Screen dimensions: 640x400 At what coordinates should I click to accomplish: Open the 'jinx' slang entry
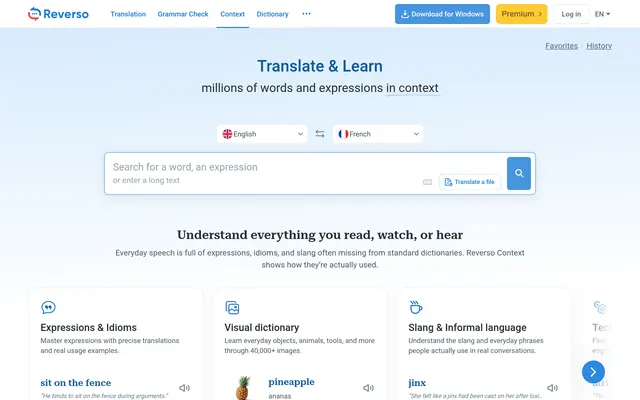tap(417, 382)
